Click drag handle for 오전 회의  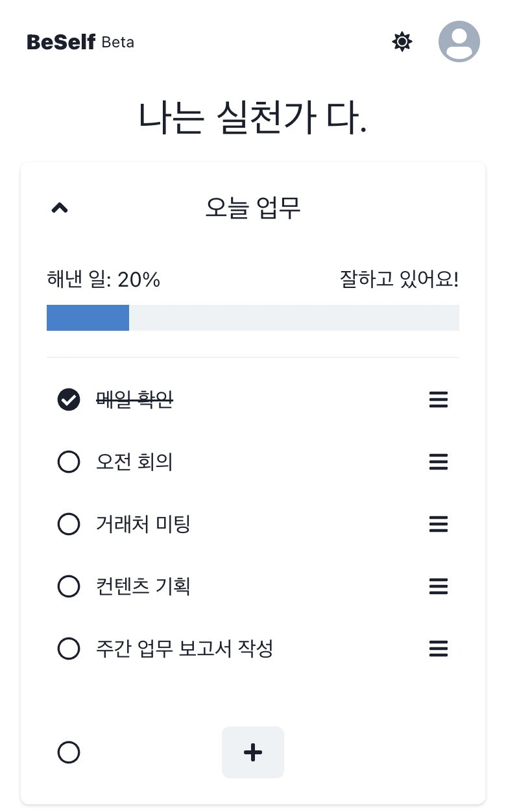pyautogui.click(x=439, y=462)
